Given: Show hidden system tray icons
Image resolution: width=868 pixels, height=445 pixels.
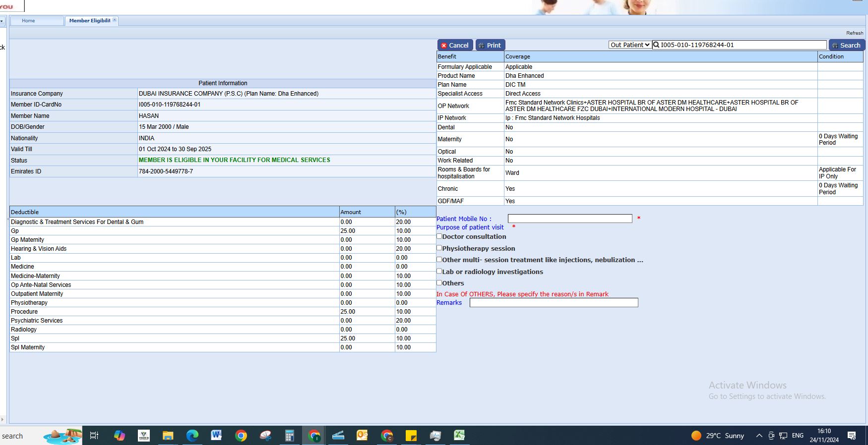Looking at the screenshot, I should click(x=759, y=436).
